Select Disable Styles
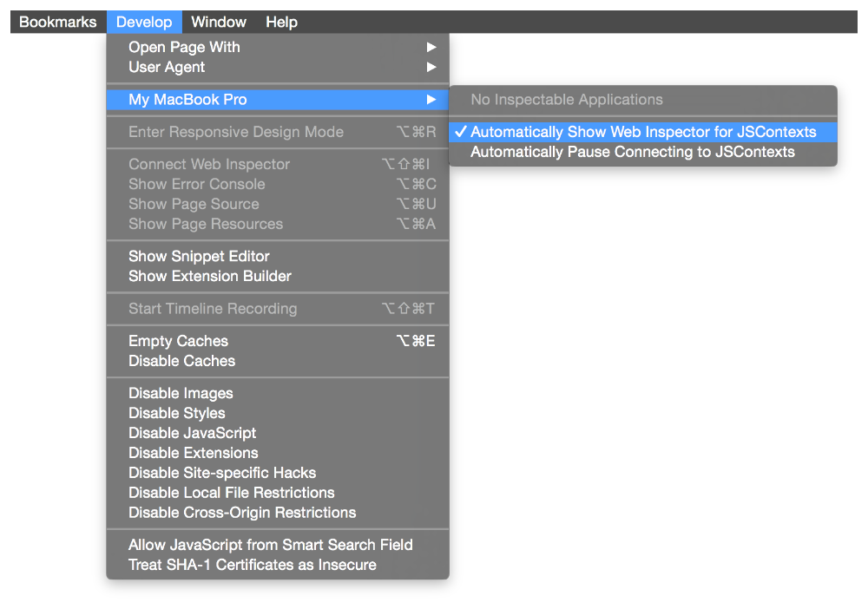 click(177, 413)
